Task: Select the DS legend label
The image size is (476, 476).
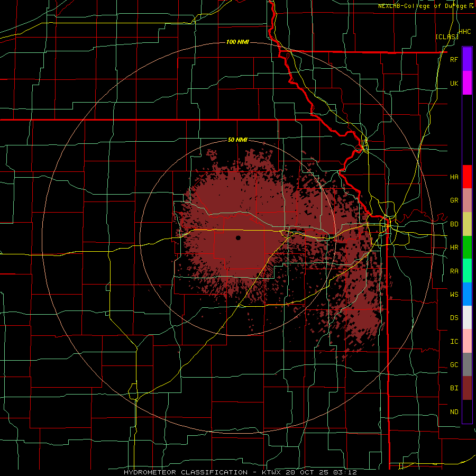Action: tap(454, 318)
